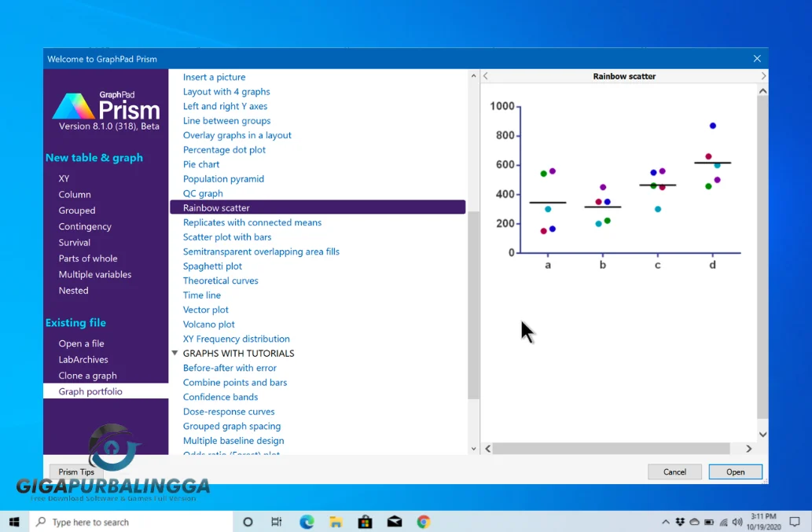Select the highlighted Rainbow scatter entry
This screenshot has height=532, width=812.
[x=318, y=207]
